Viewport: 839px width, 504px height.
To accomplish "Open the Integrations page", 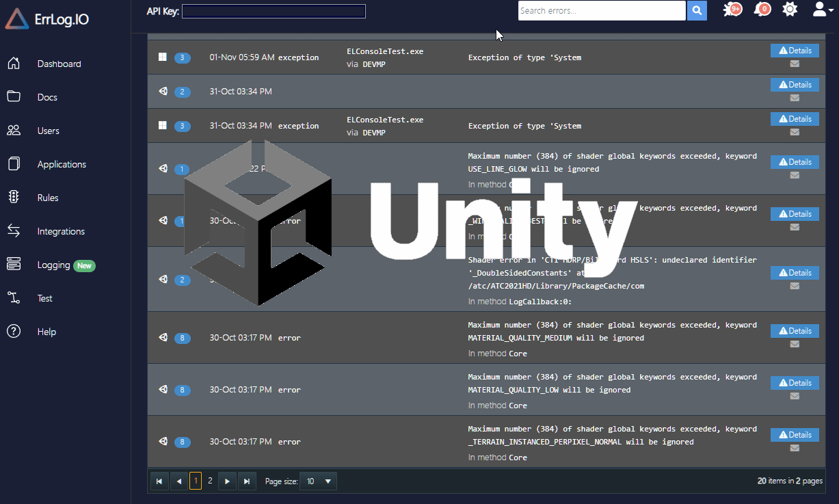I will pyautogui.click(x=61, y=231).
